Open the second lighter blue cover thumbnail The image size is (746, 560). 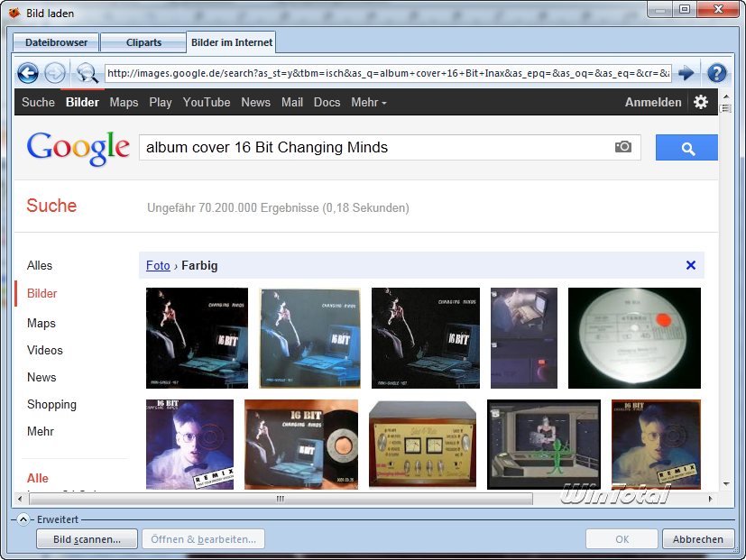click(309, 338)
